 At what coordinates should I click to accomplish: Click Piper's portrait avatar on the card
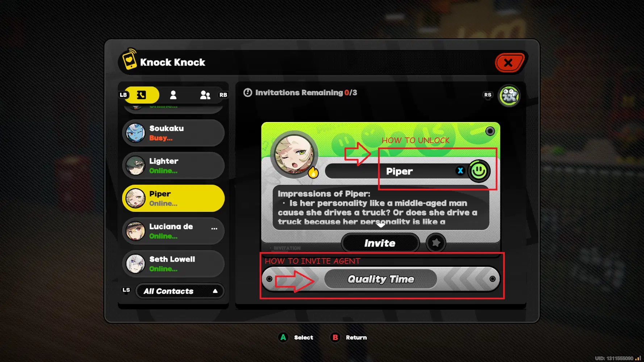point(294,154)
